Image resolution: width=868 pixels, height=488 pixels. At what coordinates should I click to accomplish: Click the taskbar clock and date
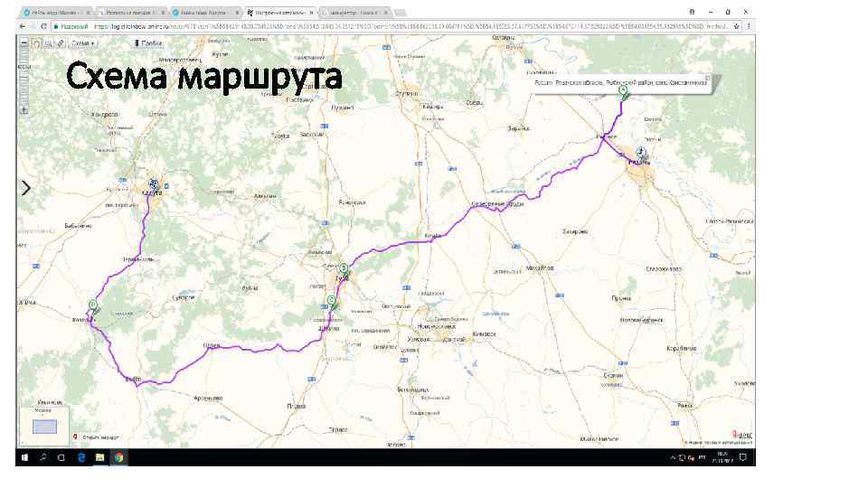(x=722, y=457)
